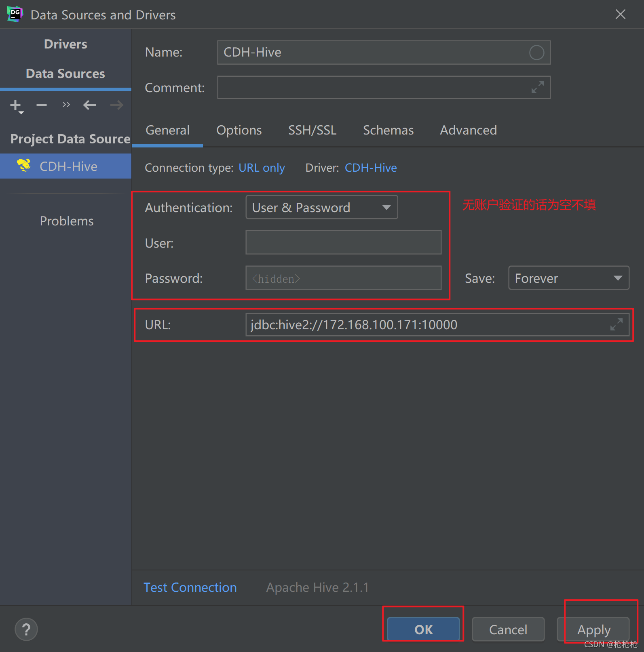The image size is (644, 652).
Task: Close the Data Sources and Drivers dialog
Action: click(620, 14)
